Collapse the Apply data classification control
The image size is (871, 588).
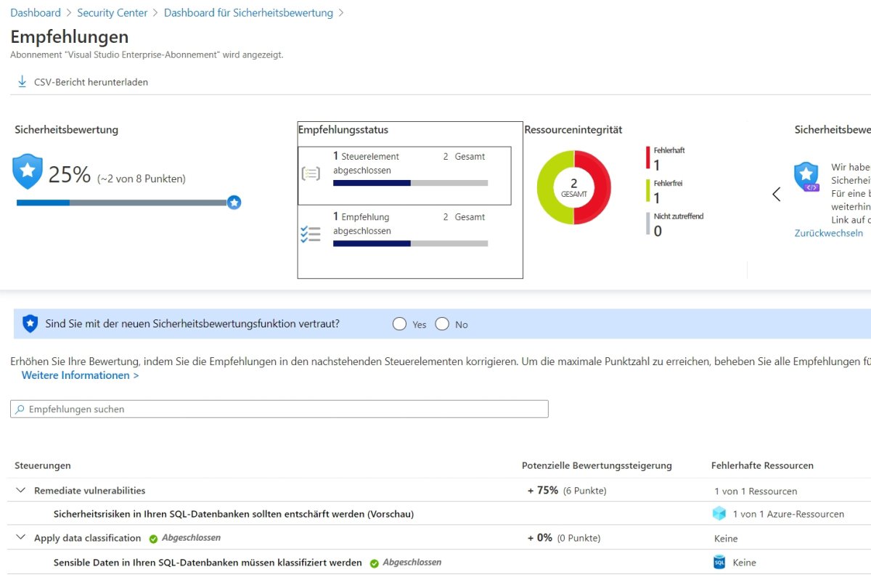(20, 538)
